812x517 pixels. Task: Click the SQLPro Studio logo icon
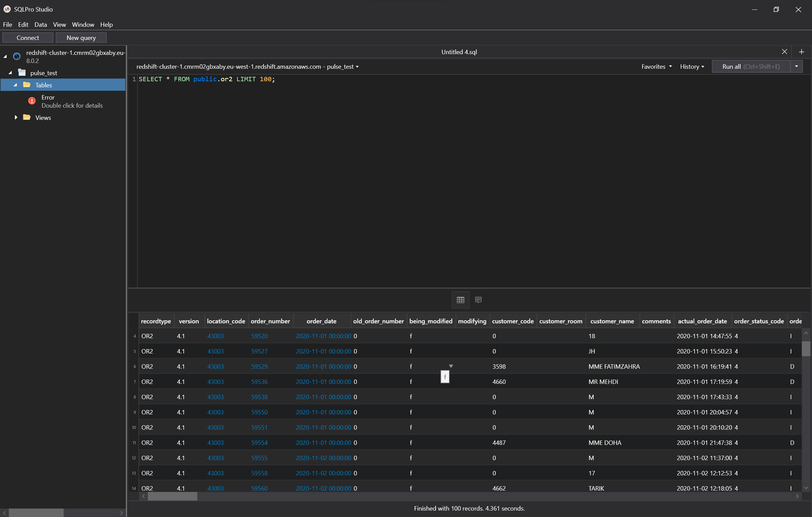point(7,9)
